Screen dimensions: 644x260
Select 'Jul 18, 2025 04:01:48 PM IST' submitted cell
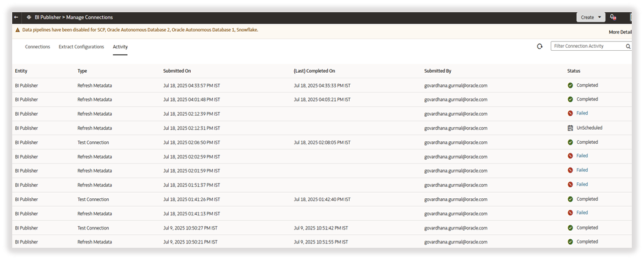[191, 100]
